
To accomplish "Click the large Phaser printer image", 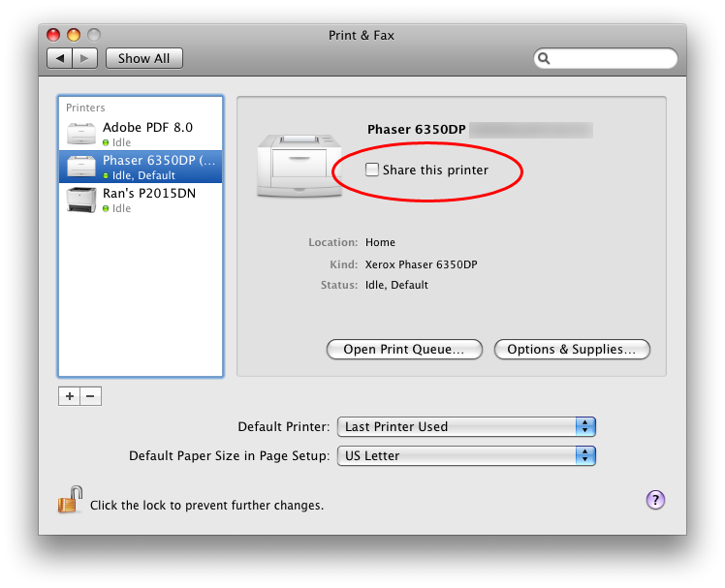I will coord(299,166).
